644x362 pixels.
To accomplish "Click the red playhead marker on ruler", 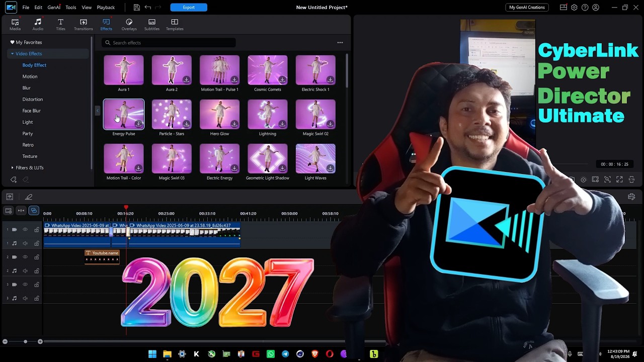I will coord(126,207).
